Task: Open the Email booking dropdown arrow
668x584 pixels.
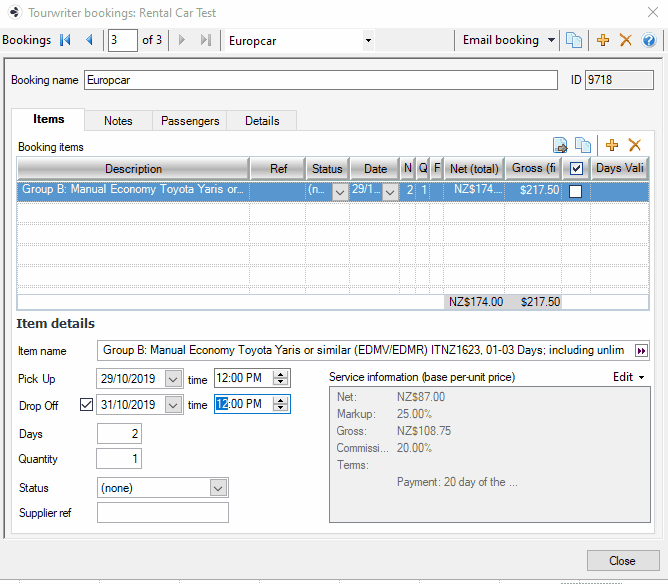Action: click(551, 40)
